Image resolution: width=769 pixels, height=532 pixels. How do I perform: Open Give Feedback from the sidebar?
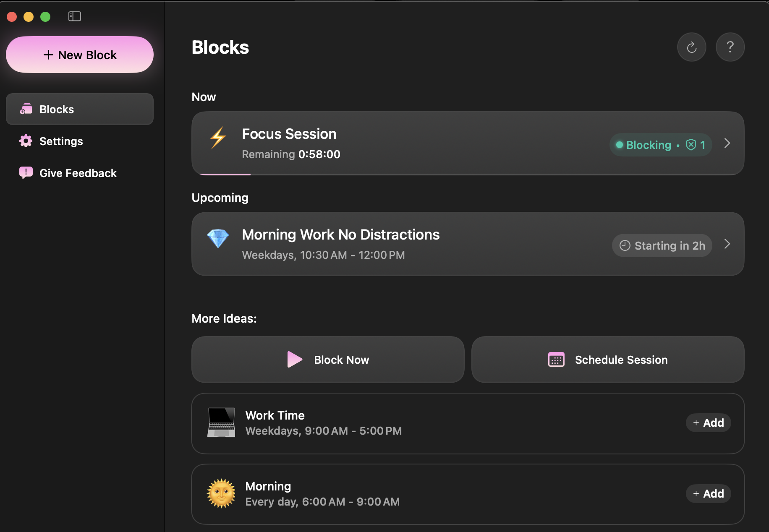80,173
